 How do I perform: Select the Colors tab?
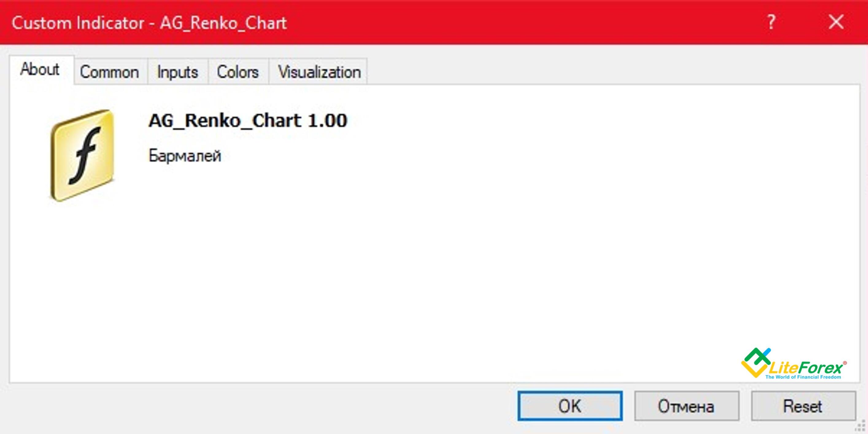[237, 72]
